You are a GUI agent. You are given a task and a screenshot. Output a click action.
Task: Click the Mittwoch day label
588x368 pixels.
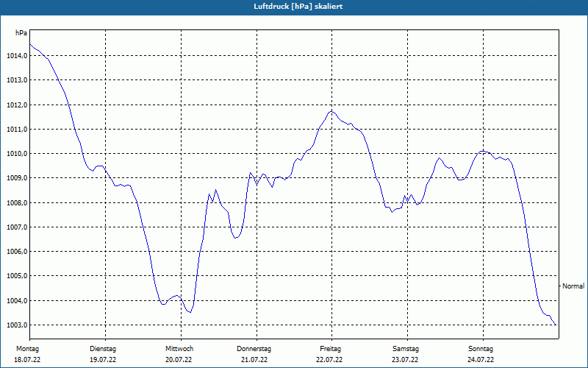coord(179,349)
